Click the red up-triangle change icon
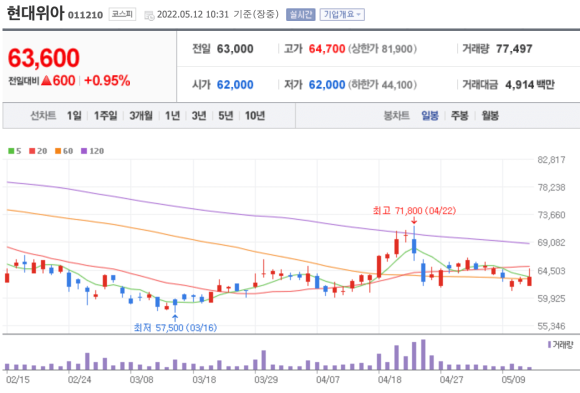The image size is (580, 393). coord(47,80)
